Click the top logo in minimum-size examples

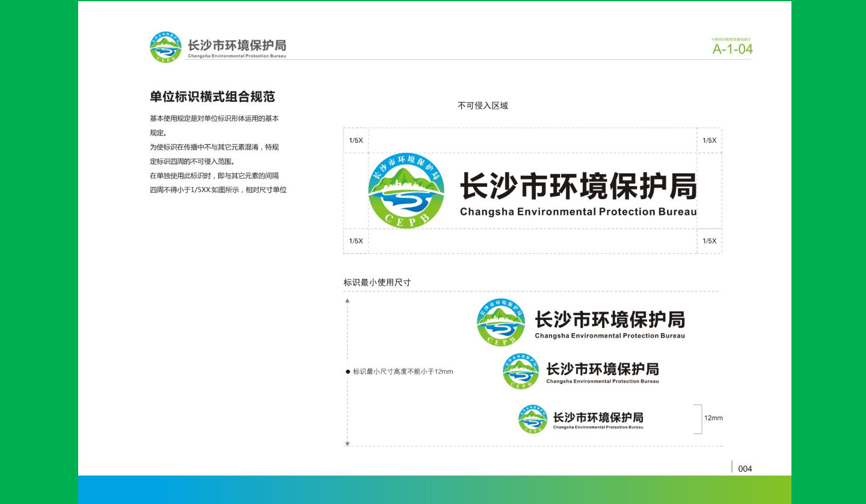coord(502,321)
